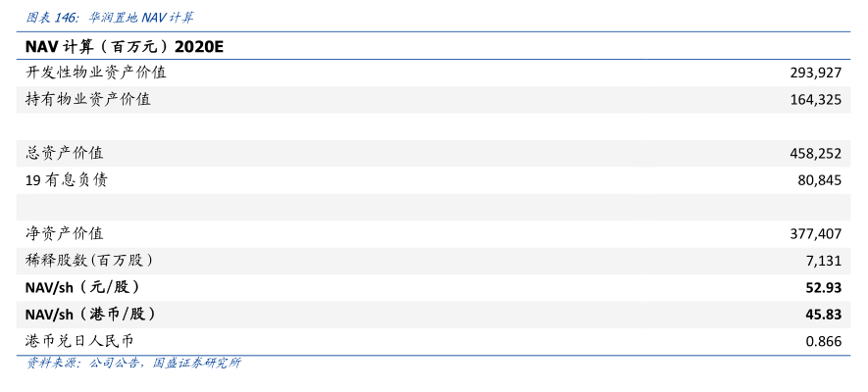Click the chart title 图表 146 华润置地 NAV 计算
This screenshot has width=868, height=392.
(109, 17)
